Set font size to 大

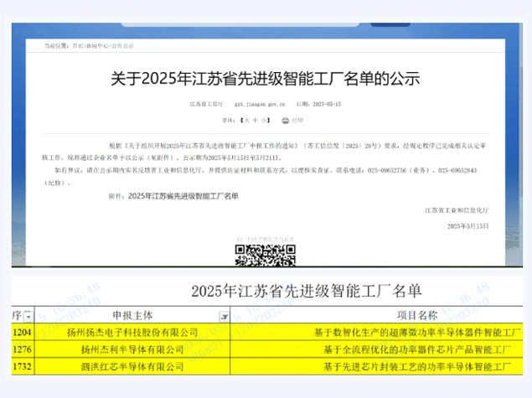246,121
